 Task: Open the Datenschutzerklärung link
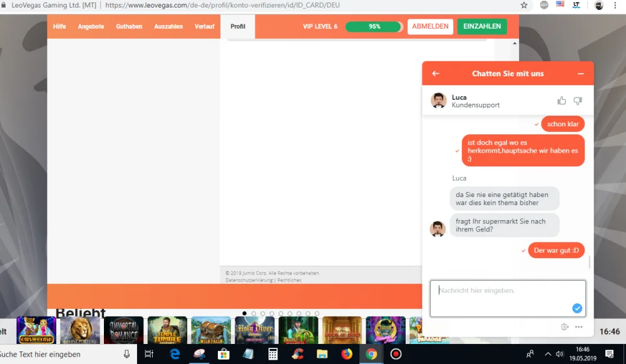[249, 280]
